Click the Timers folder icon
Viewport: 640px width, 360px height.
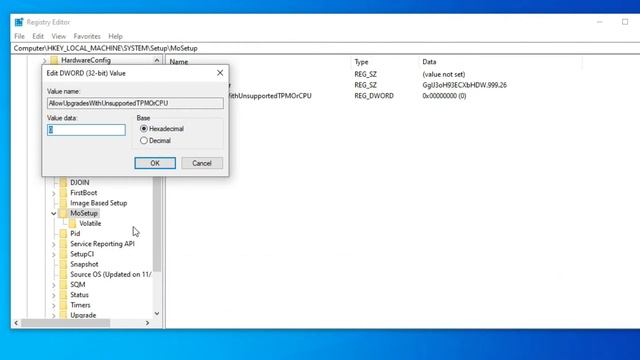[63, 305]
